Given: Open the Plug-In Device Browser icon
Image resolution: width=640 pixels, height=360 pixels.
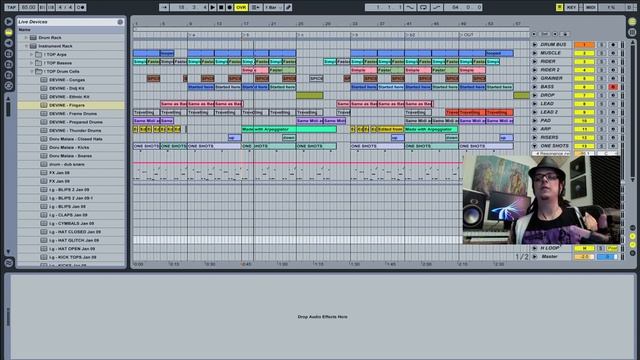Looking at the screenshot, I should pos(9,43).
